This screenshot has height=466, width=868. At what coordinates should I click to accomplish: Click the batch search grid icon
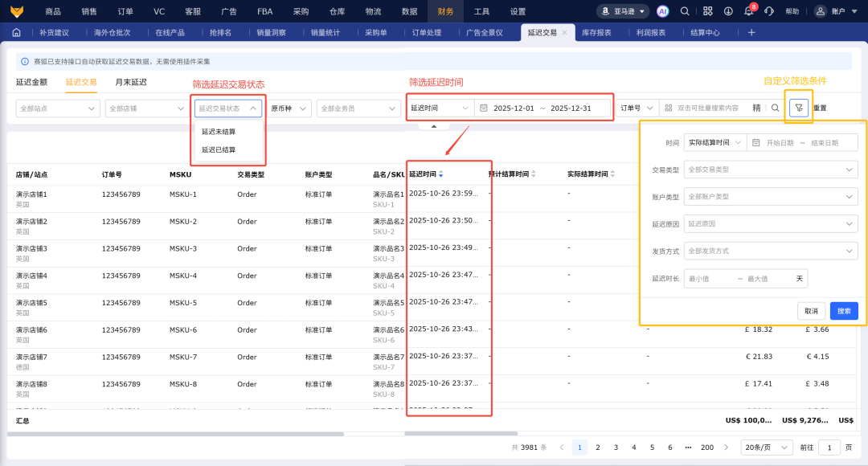pos(668,108)
